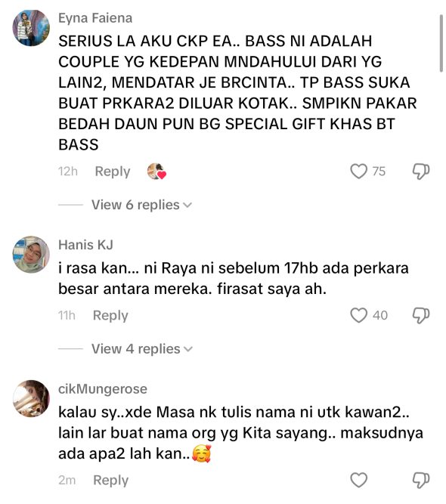Like Hanis KJ's comment with heart icon
Viewport: 446px width, 504px height.
click(358, 315)
